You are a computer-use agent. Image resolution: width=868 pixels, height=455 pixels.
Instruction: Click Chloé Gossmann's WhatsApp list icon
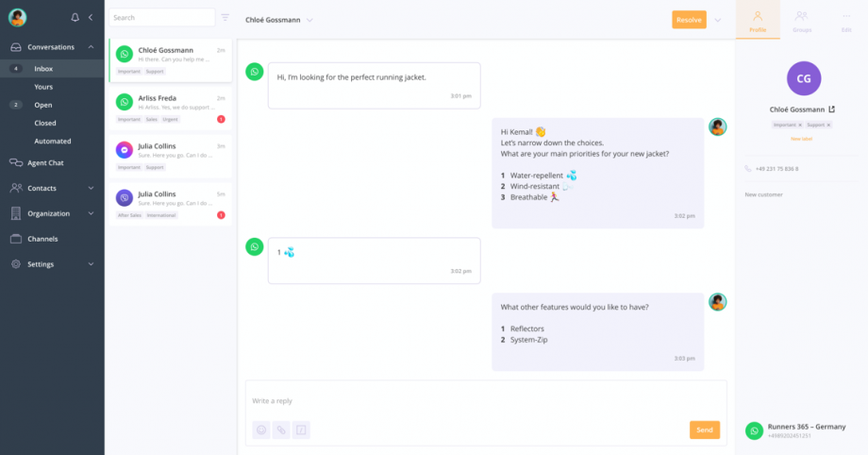point(125,55)
